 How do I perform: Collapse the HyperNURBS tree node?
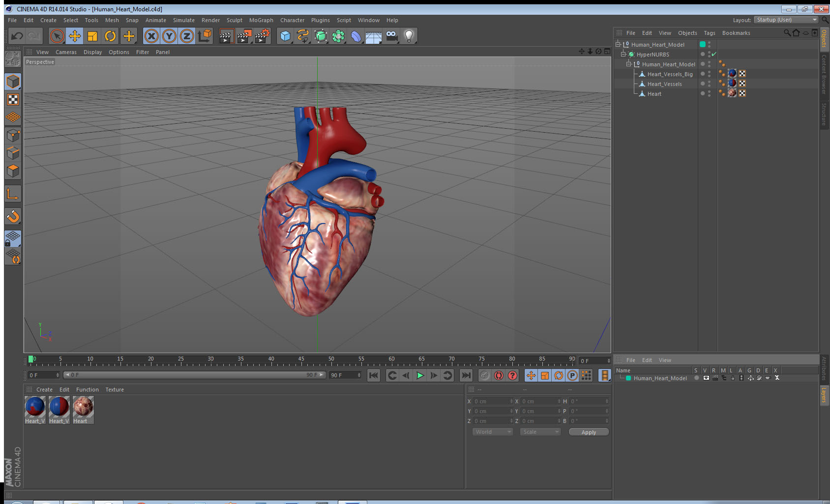pos(623,54)
